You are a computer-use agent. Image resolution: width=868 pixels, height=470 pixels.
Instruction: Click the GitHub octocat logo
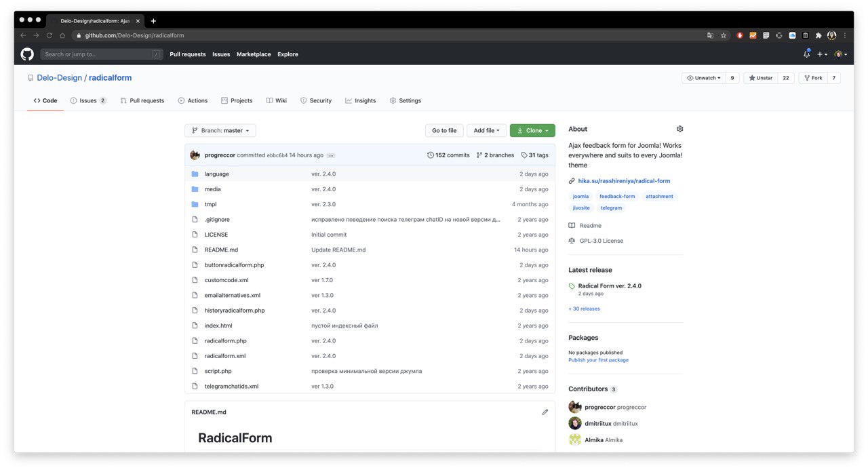pos(27,54)
